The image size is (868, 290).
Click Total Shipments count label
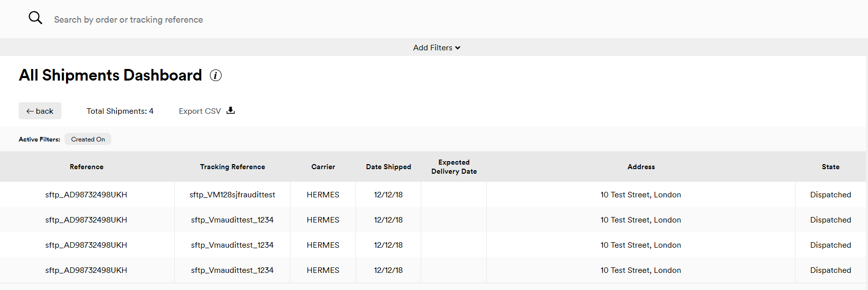click(120, 111)
